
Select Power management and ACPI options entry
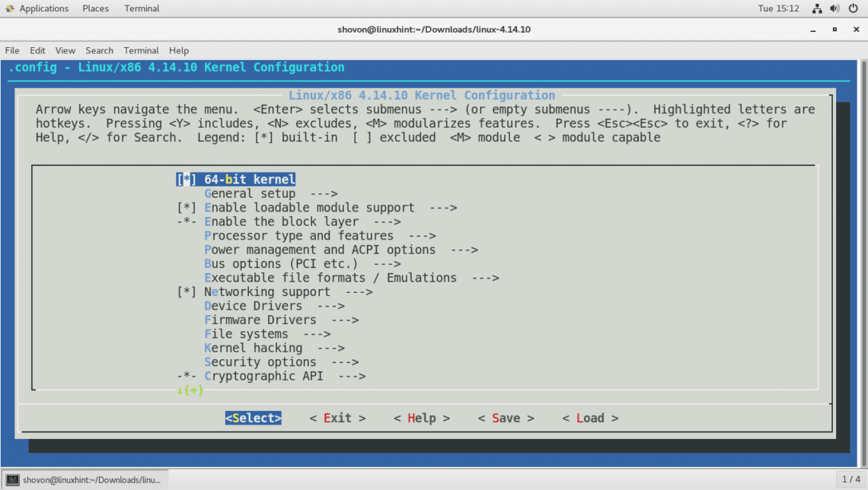click(x=320, y=250)
